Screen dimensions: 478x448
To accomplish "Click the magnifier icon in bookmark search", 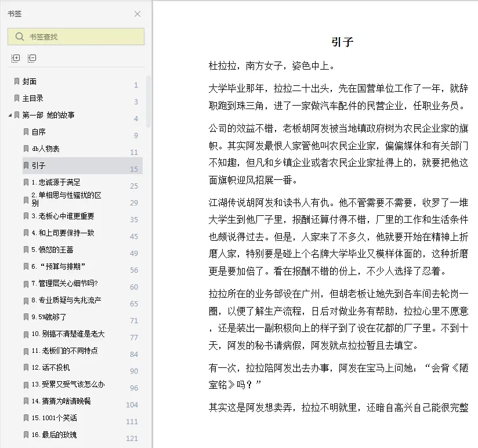I will pos(20,37).
